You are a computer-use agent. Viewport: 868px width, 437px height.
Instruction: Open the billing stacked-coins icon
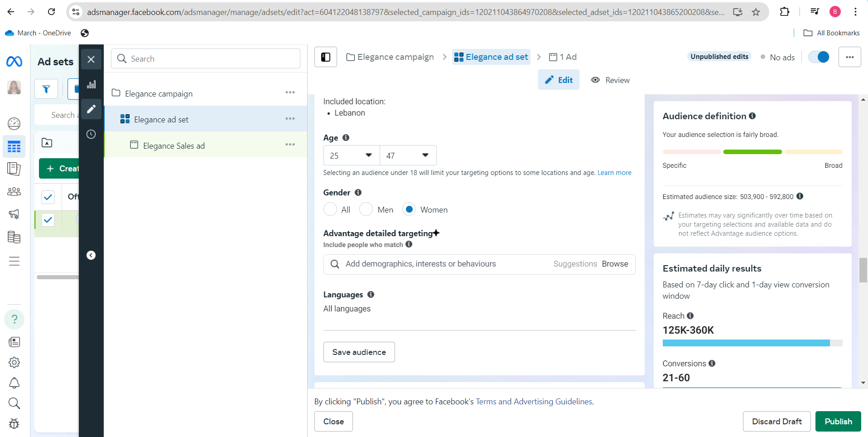coord(14,237)
